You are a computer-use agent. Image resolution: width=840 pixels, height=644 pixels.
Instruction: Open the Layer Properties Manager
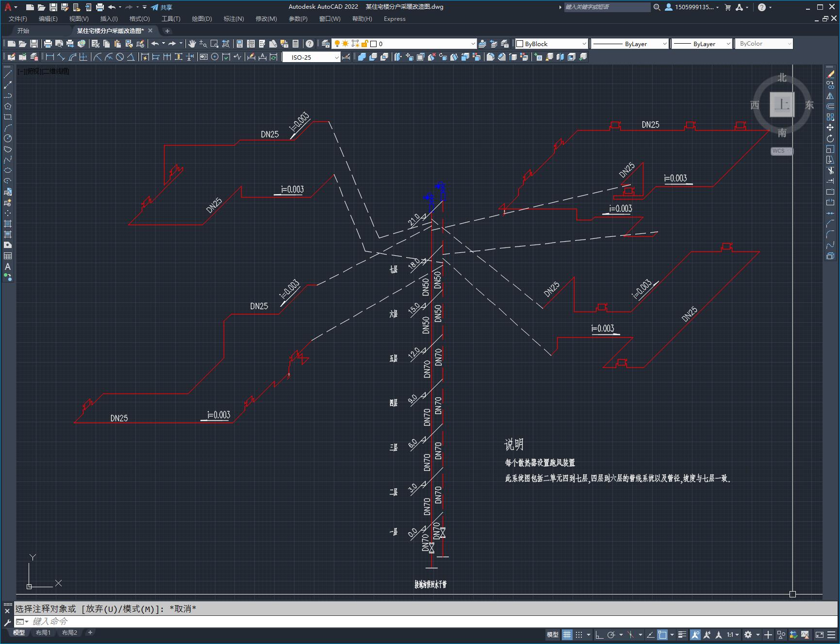(326, 44)
